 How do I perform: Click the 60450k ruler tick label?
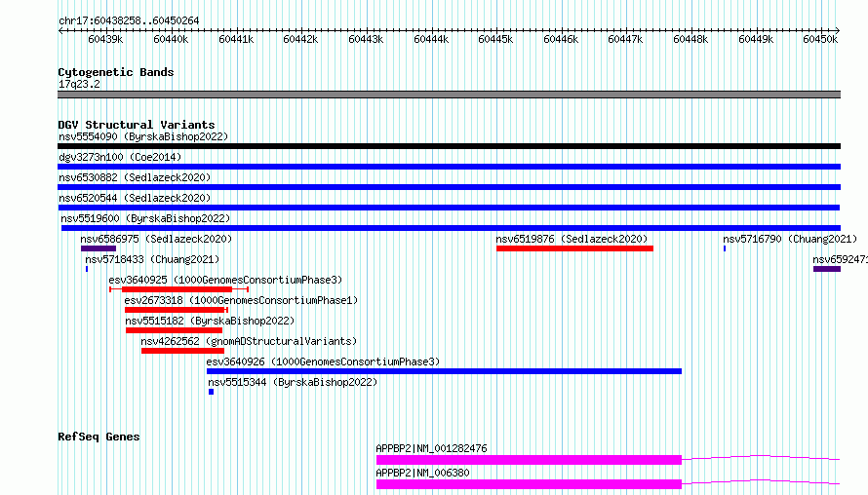(x=820, y=39)
